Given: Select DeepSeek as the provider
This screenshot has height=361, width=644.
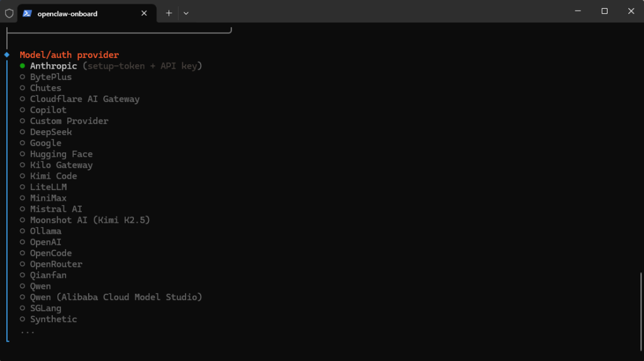Looking at the screenshot, I should [50, 132].
